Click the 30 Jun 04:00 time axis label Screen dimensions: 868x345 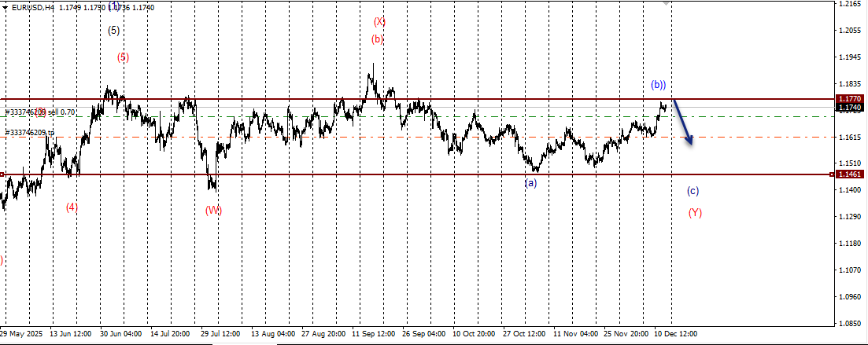click(x=120, y=334)
